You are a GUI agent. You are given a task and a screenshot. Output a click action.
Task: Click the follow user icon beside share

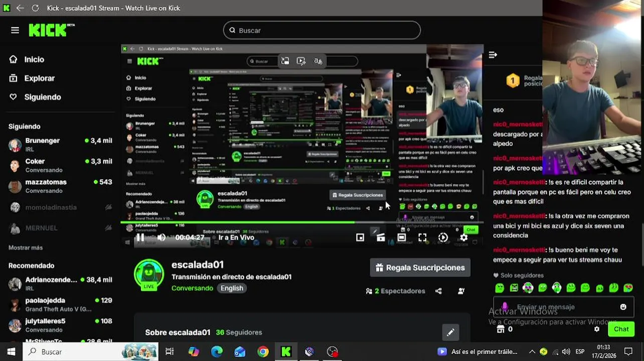(x=461, y=291)
